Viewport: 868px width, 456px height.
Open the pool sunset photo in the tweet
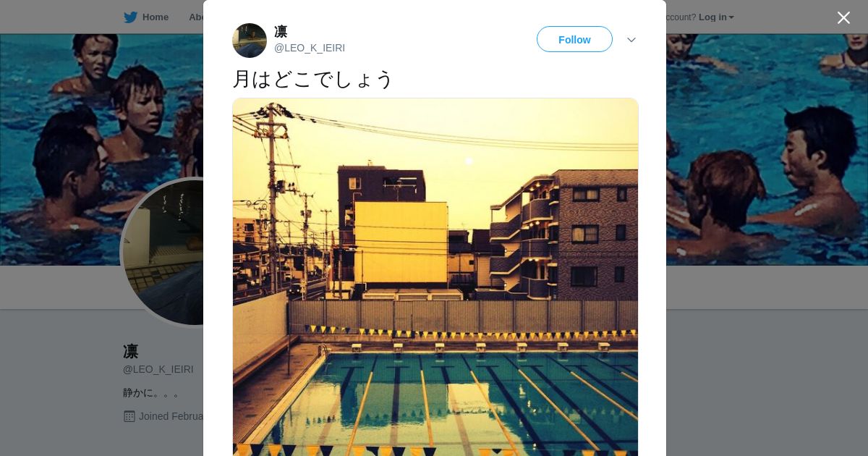435,277
